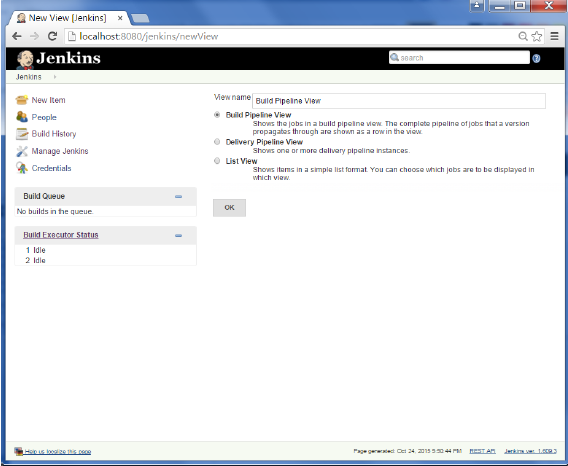The image size is (568, 466).
Task: Click the zoom magnifier icon in the address bar
Action: point(523,36)
